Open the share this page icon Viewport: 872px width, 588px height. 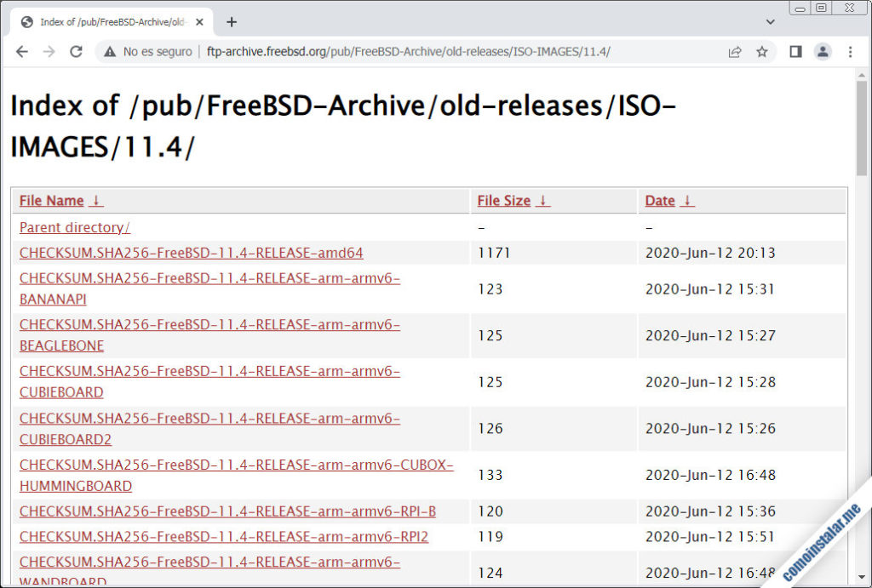click(734, 51)
